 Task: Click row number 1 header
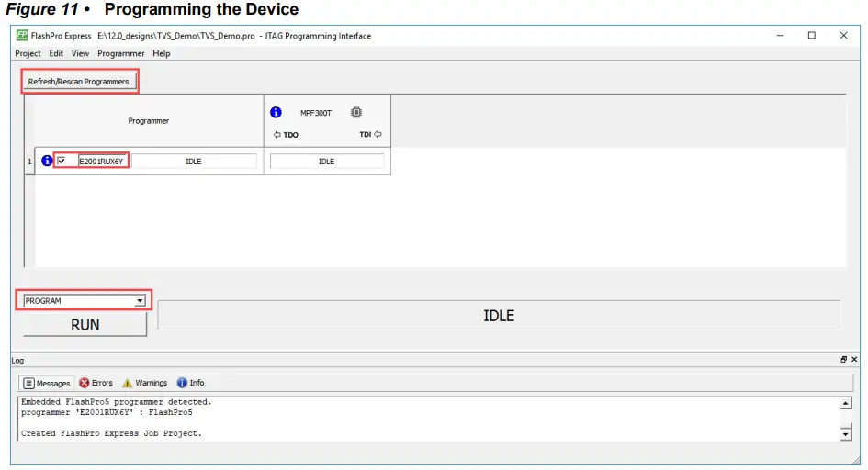[30, 162]
